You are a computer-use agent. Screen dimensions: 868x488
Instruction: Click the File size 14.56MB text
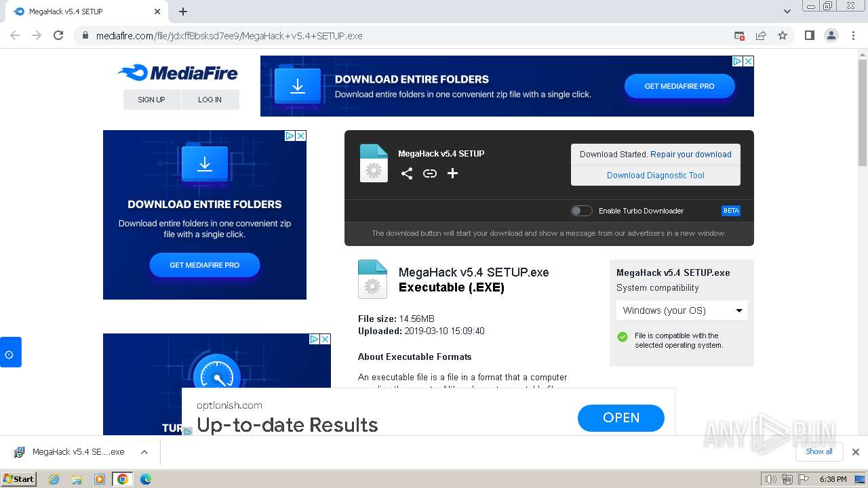click(396, 319)
